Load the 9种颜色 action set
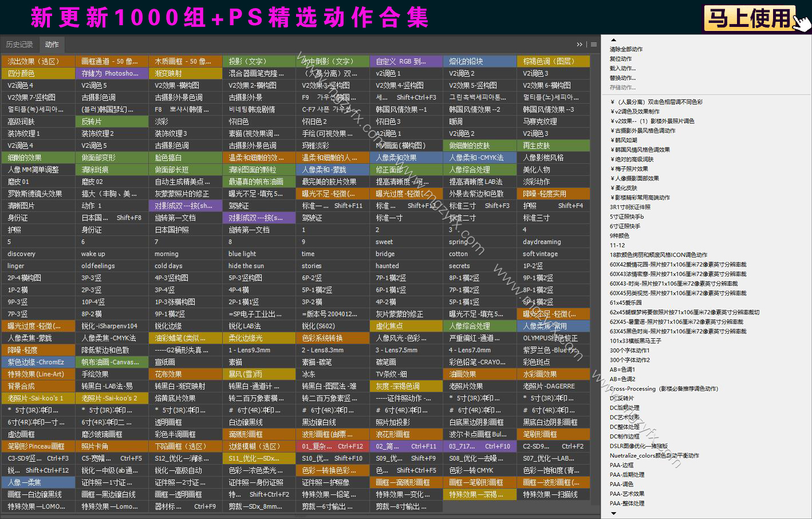This screenshot has width=812, height=519. click(x=620, y=236)
